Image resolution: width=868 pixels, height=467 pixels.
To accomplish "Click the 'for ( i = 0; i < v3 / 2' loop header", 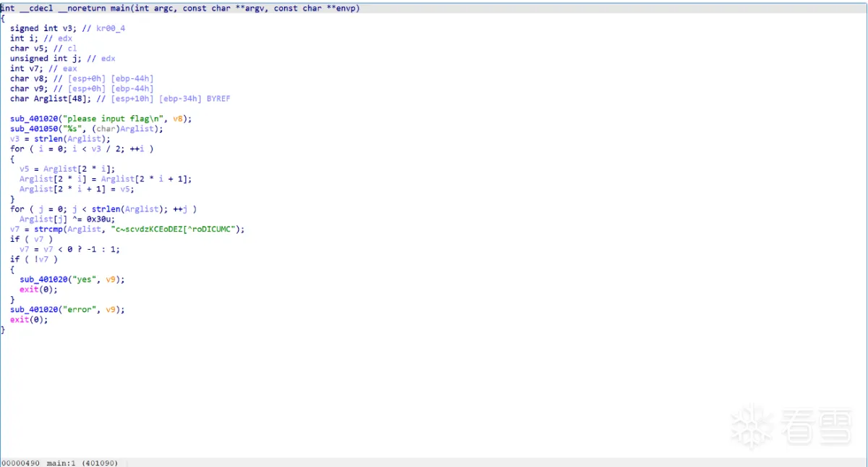I will (x=82, y=149).
